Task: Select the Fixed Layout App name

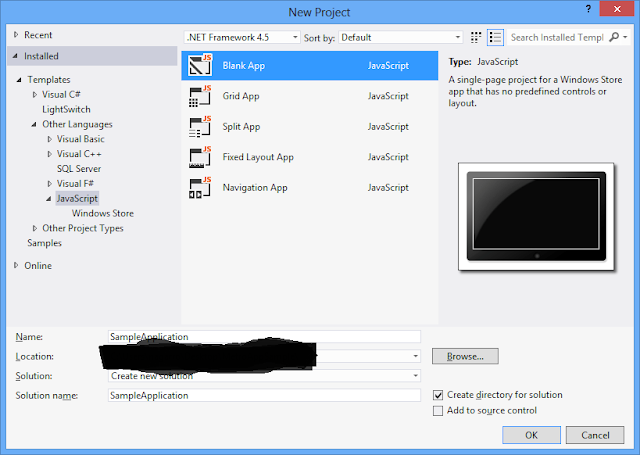Action: click(x=258, y=157)
